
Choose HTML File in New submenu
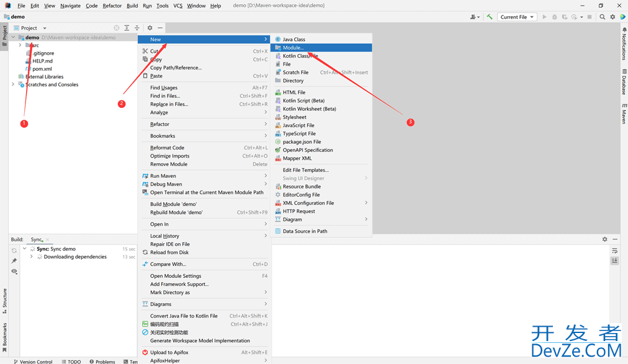pyautogui.click(x=321, y=92)
